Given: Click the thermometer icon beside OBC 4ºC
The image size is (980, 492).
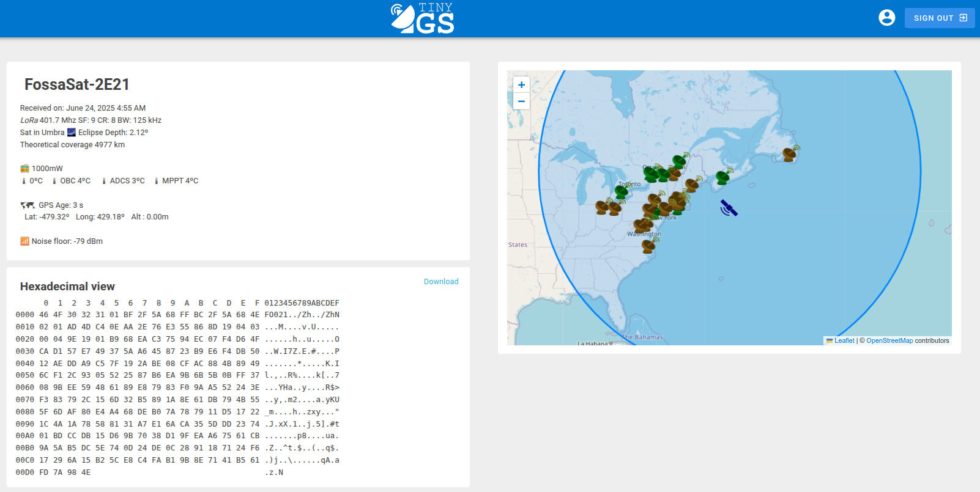Looking at the screenshot, I should (54, 181).
